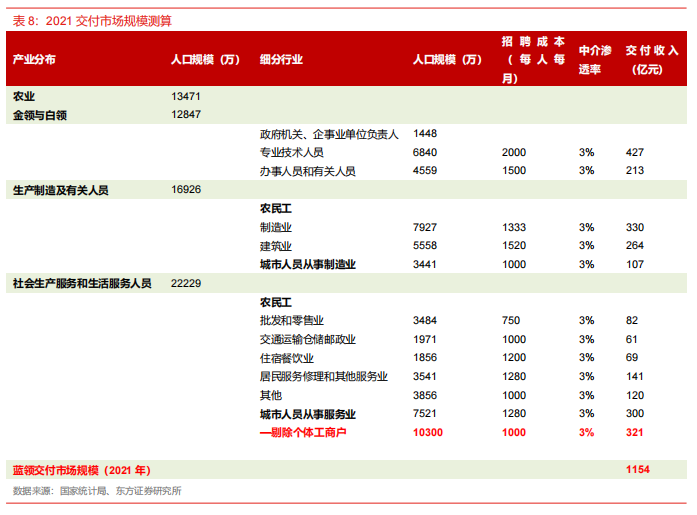Select the red '—剔除个体工商户' row label
The height and width of the screenshot is (515, 697).
click(303, 433)
